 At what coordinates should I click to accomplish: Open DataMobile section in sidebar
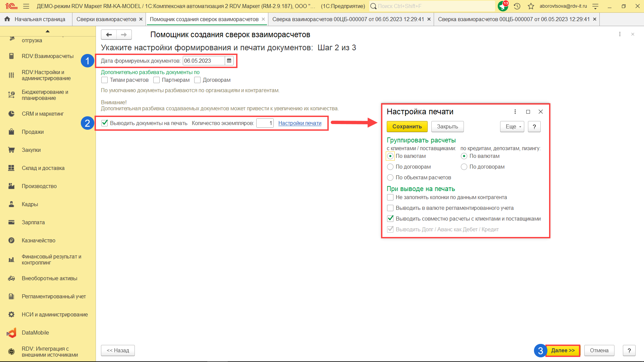(35, 333)
